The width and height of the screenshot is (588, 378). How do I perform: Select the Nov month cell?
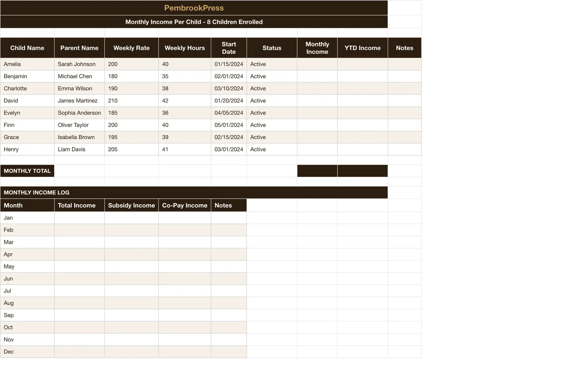[x=27, y=339]
